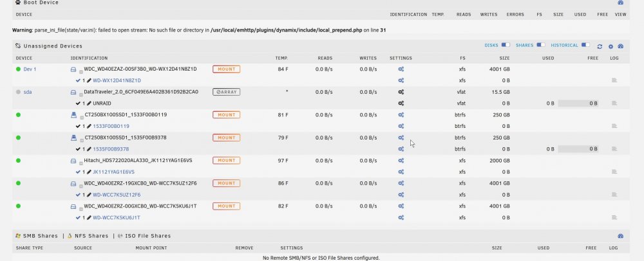Click pencil to rename WD-WCC7K5UZ12F6 partition

coord(89,195)
